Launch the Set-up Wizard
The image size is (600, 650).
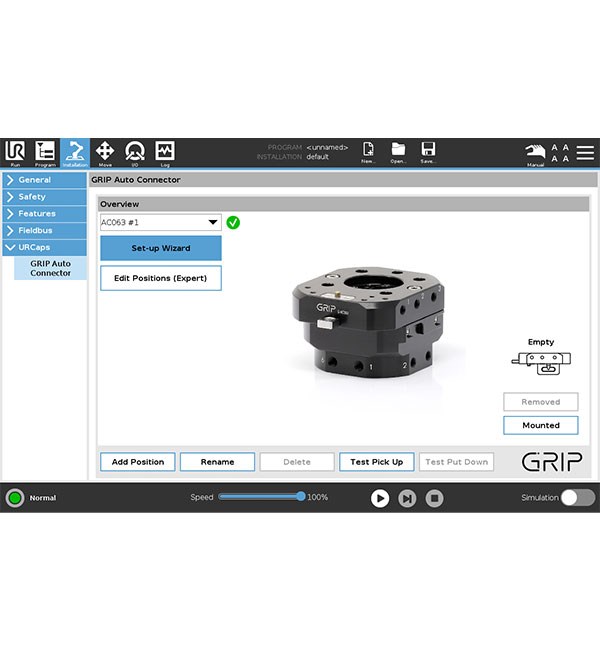pos(161,248)
